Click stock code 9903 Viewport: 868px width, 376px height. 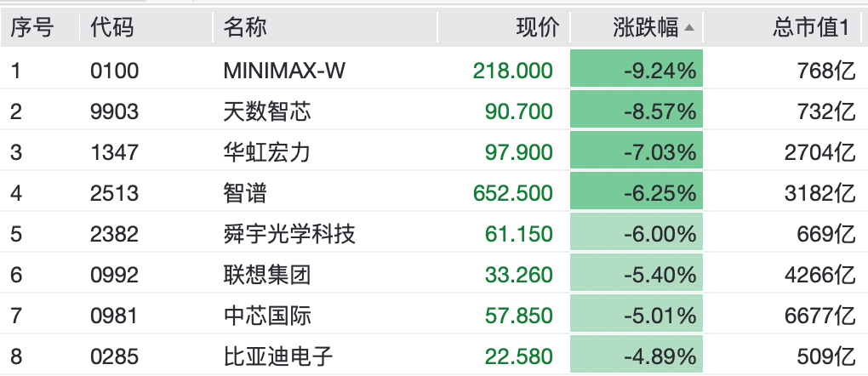coord(115,111)
